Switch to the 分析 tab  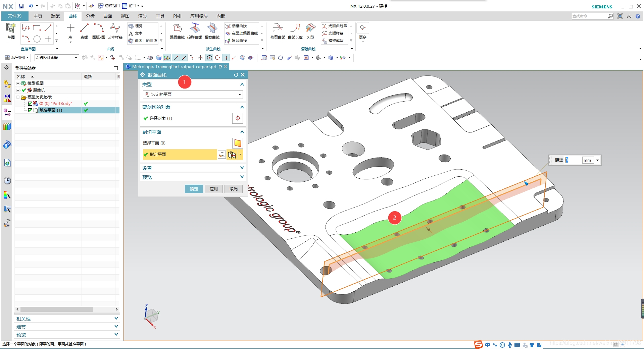[90, 16]
